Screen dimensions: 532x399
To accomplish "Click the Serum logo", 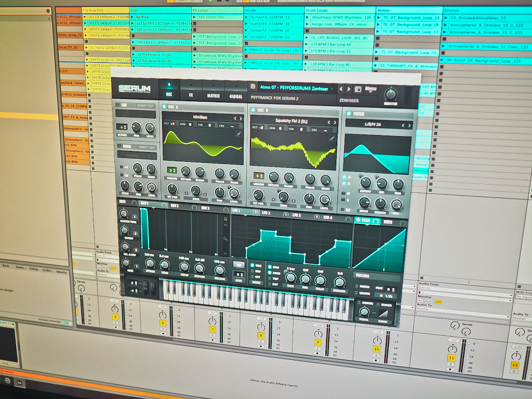I will pos(135,88).
